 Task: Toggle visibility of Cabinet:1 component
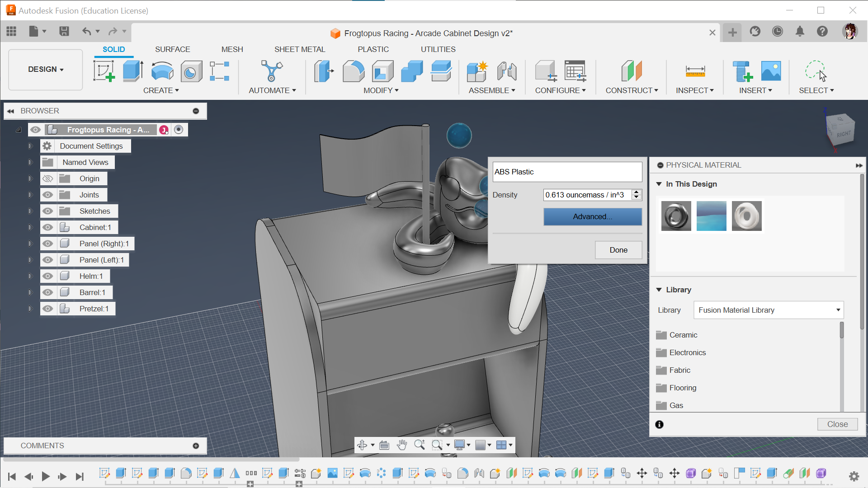pyautogui.click(x=47, y=227)
